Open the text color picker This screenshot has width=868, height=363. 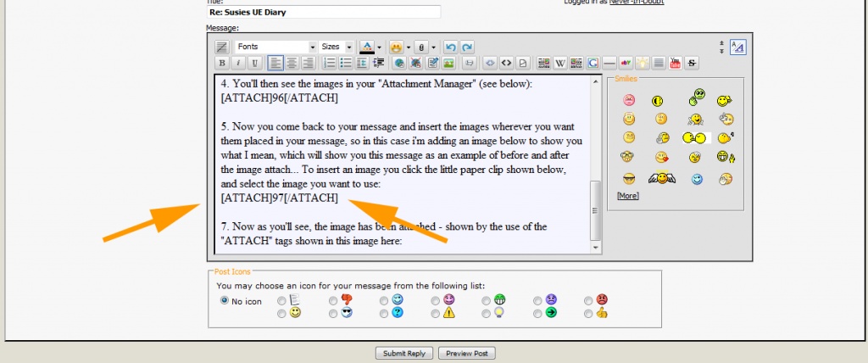click(379, 47)
